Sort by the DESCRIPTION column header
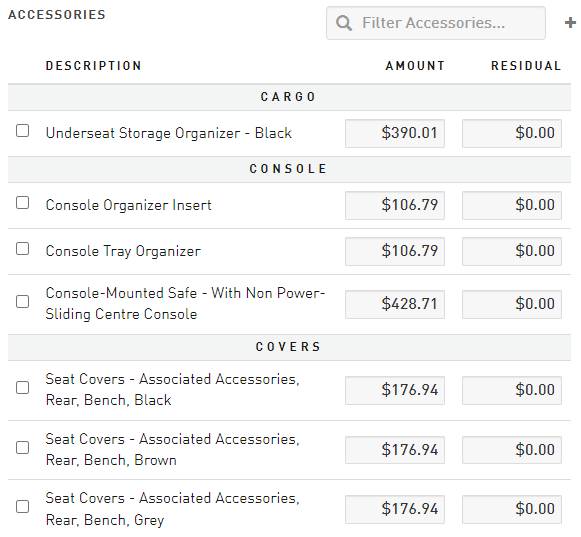This screenshot has height=537, width=581. (x=93, y=66)
